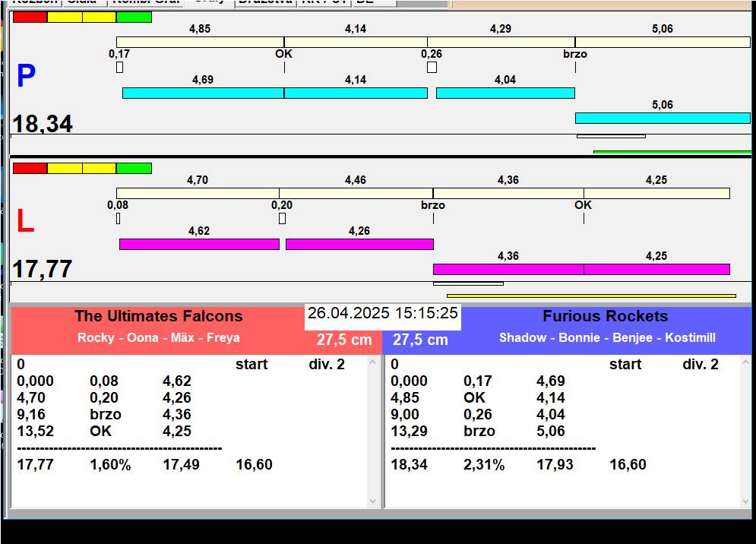Viewport: 756px width, 544px height.
Task: Select the second yellow light in lane L
Action: pyautogui.click(x=100, y=169)
